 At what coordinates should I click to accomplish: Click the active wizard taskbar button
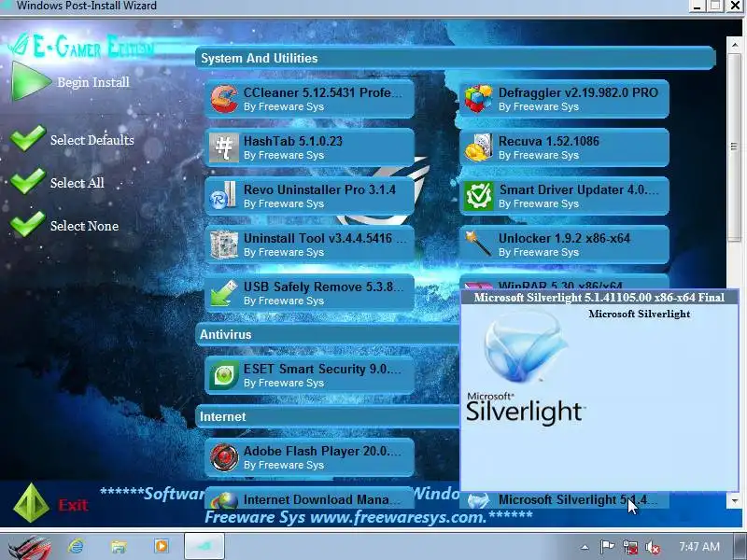point(204,546)
